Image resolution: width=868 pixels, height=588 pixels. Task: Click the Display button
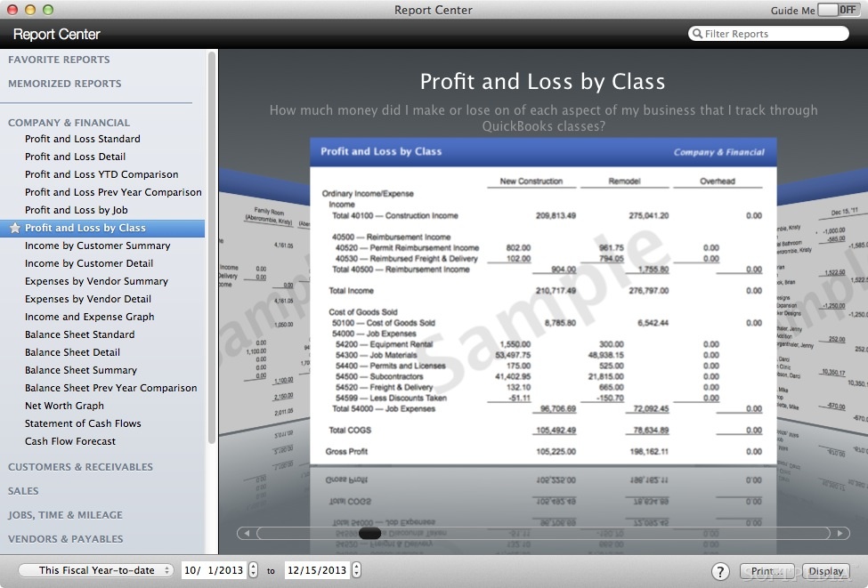click(x=825, y=571)
